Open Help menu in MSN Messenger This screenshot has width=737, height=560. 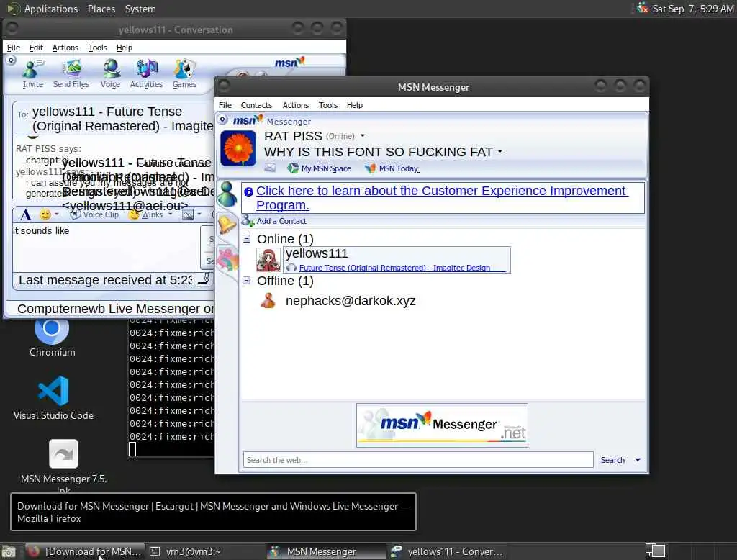[x=354, y=105]
